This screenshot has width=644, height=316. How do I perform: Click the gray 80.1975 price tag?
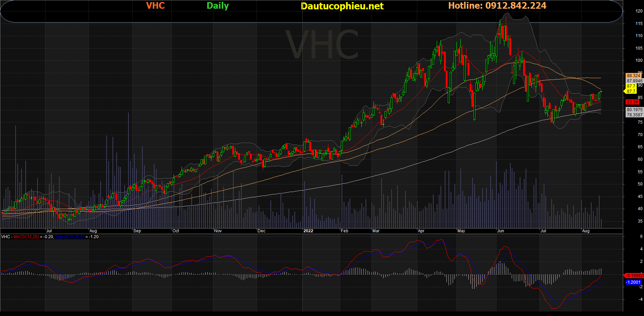coord(634,110)
